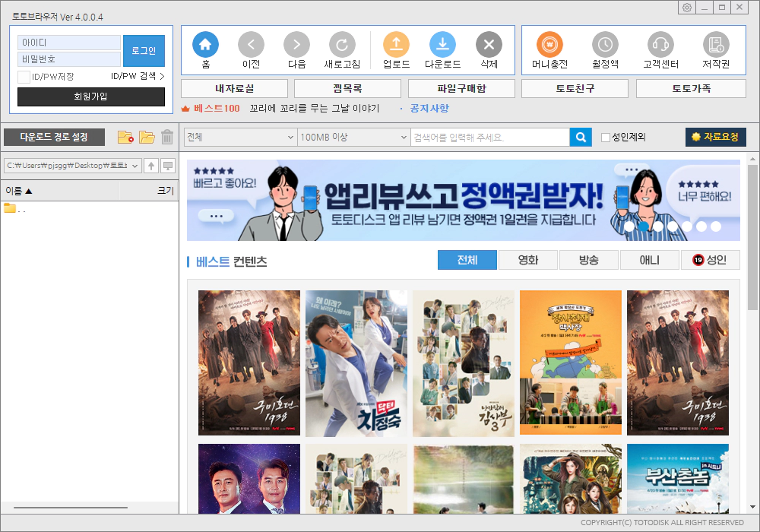Switch to the 영화 tab
Image resolution: width=760 pixels, height=532 pixels.
(x=528, y=260)
